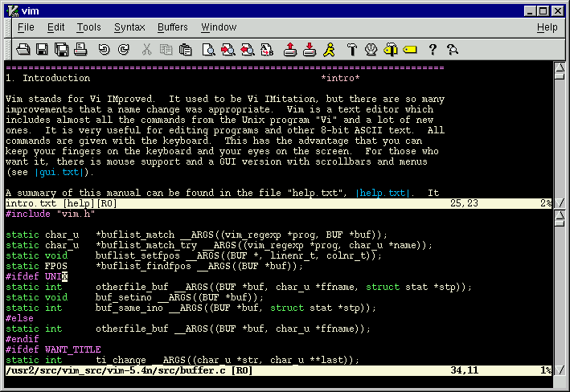Open the Window menu

pos(219,27)
